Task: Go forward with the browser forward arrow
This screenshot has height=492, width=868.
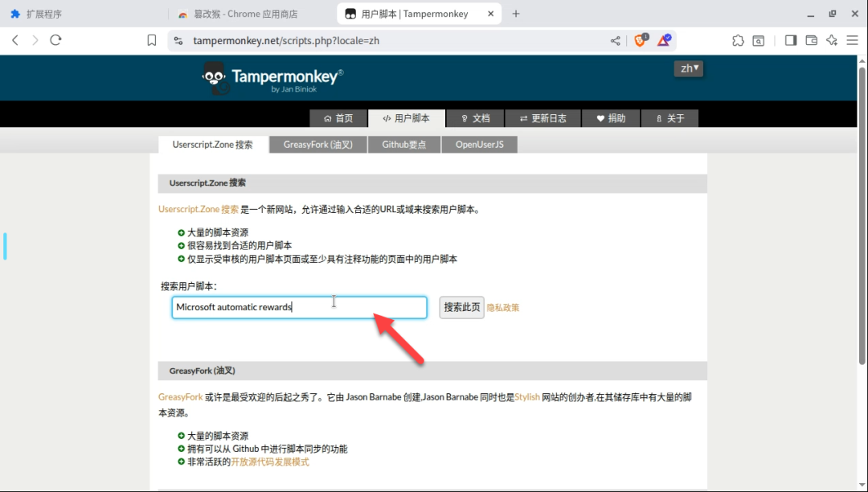Action: [35, 40]
